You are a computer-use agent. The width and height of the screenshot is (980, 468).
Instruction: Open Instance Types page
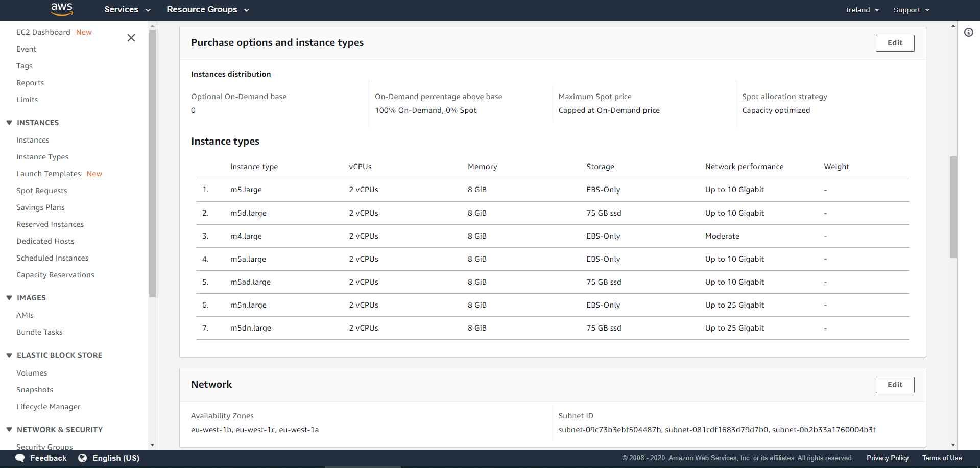42,157
